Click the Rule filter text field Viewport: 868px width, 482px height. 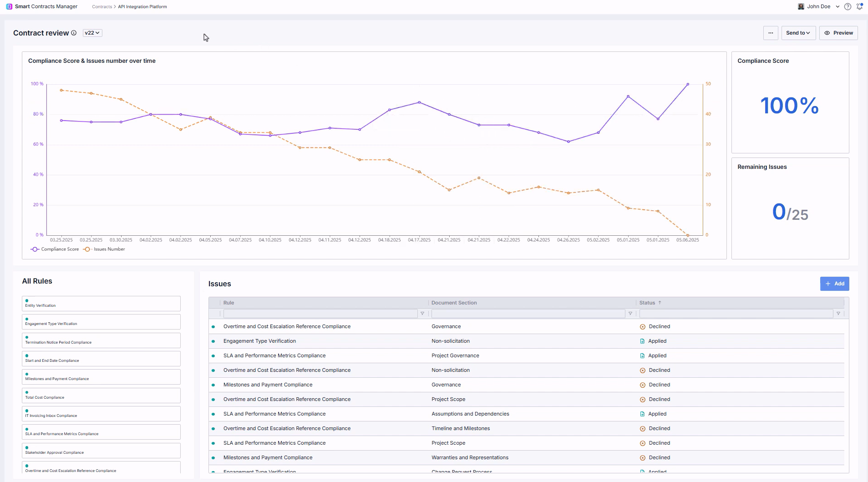point(320,314)
